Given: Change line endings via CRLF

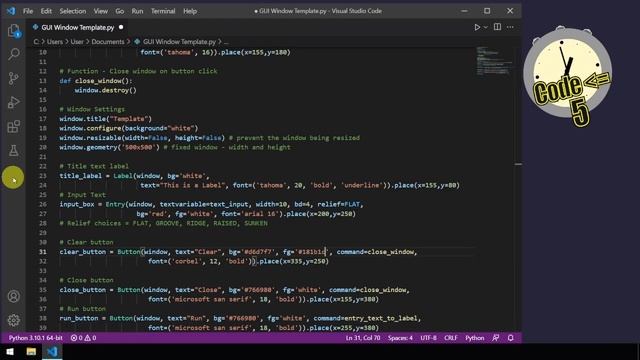Looking at the screenshot, I should tap(451, 338).
